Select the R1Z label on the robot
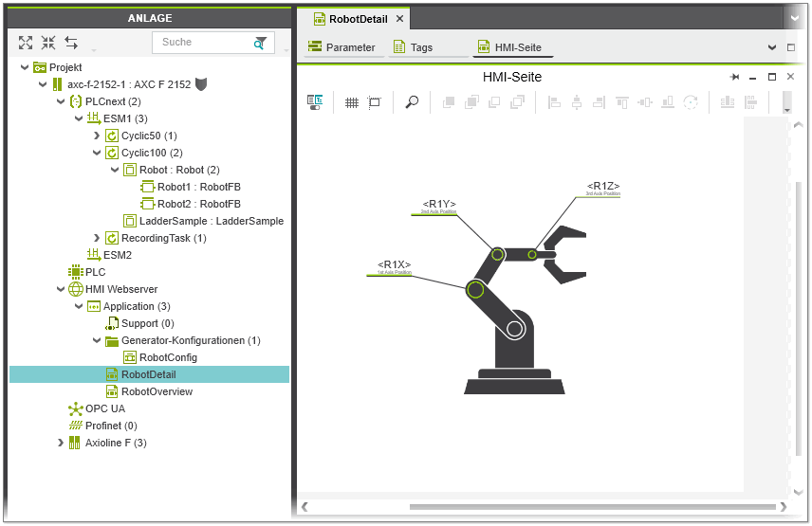Image resolution: width=812 pixels, height=526 pixels. [603, 186]
